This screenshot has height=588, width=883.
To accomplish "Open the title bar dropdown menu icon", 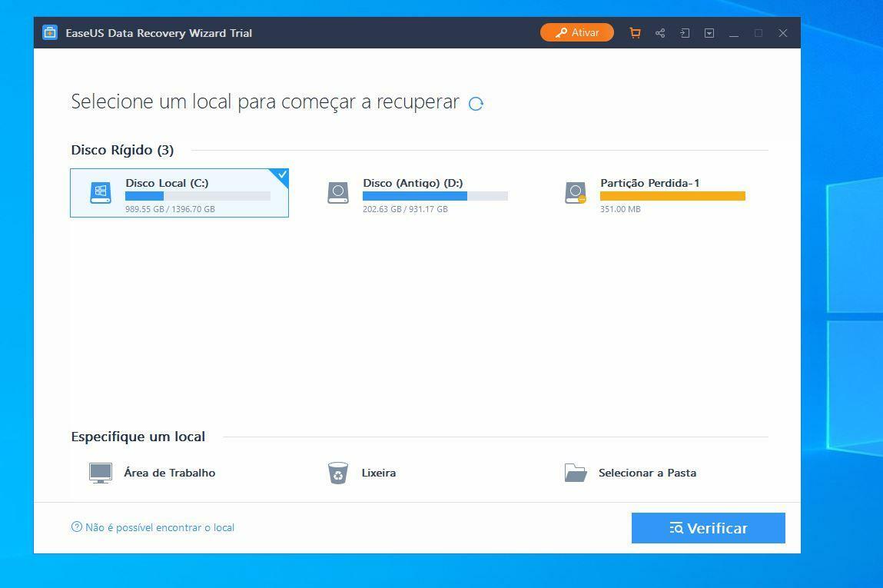I will tap(709, 33).
